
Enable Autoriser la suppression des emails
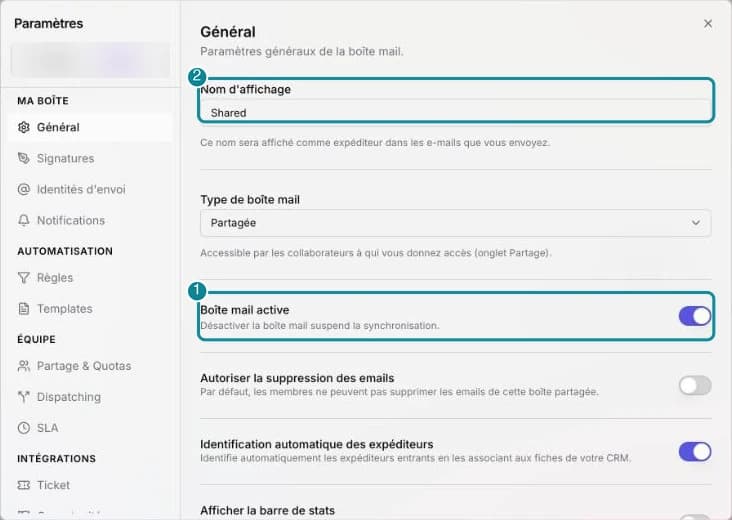(x=695, y=386)
